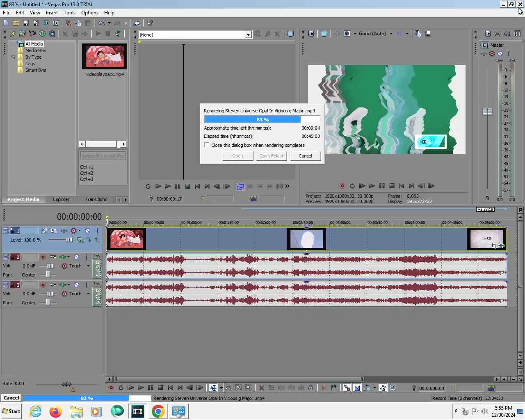Invert phase on audio track 3

tap(53, 285)
